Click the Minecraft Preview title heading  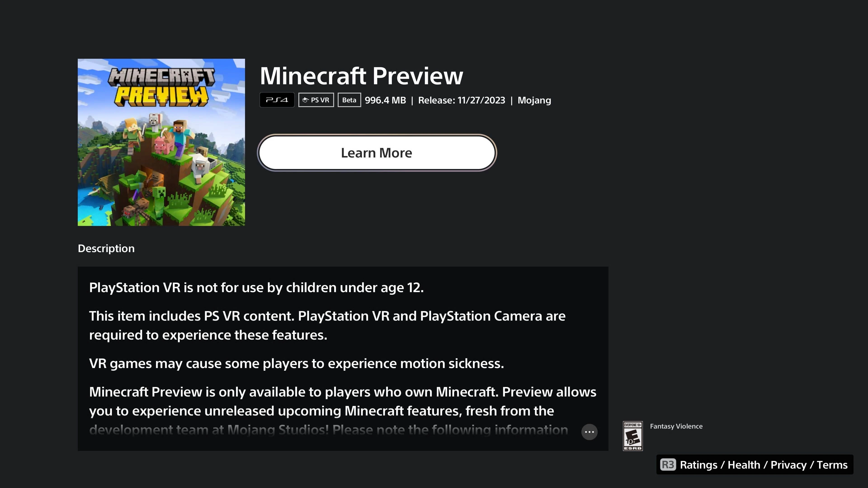point(361,76)
